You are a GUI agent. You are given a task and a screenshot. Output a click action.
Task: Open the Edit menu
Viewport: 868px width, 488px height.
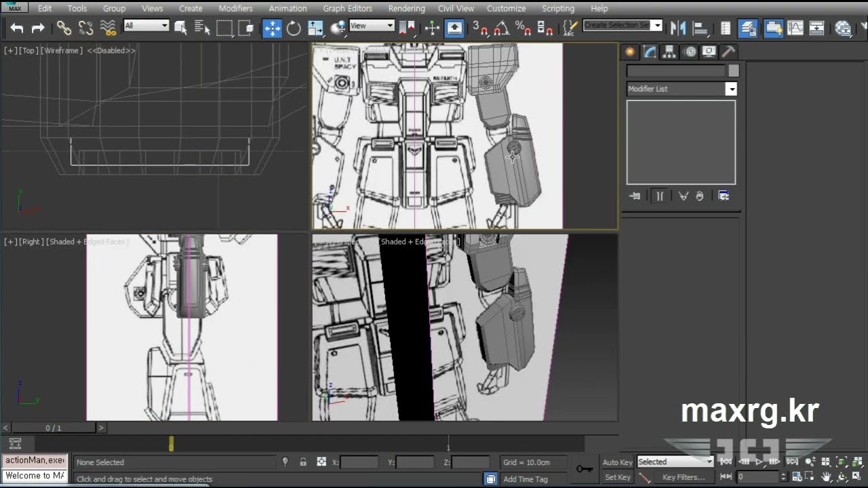click(45, 8)
